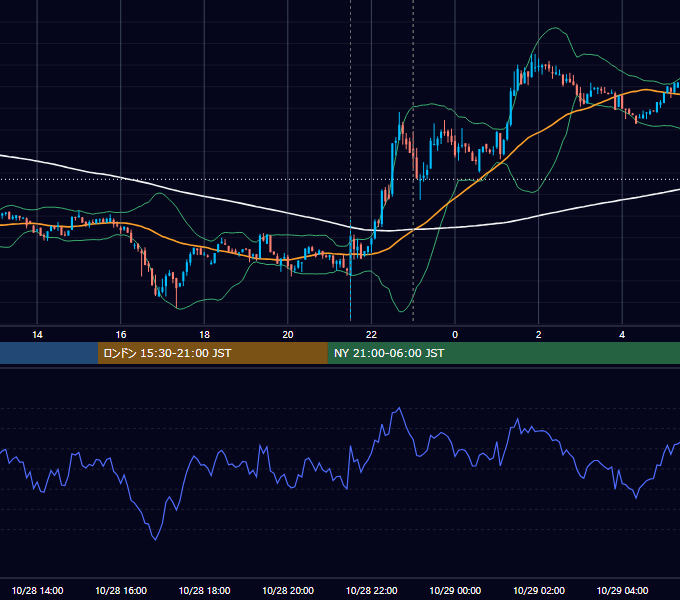Screen dimensions: 680x600
Task: Click hour label 16 on chart axis
Action: [x=121, y=335]
